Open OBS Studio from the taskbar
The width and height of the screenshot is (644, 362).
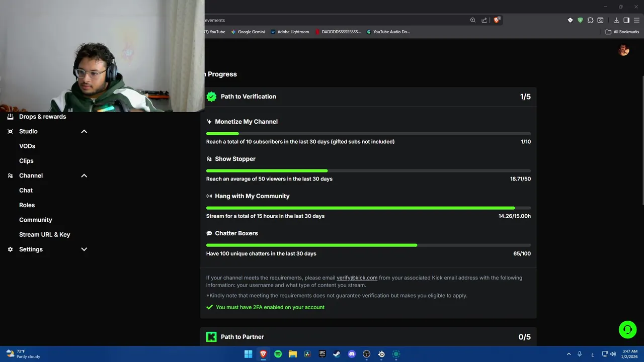pyautogui.click(x=366, y=354)
